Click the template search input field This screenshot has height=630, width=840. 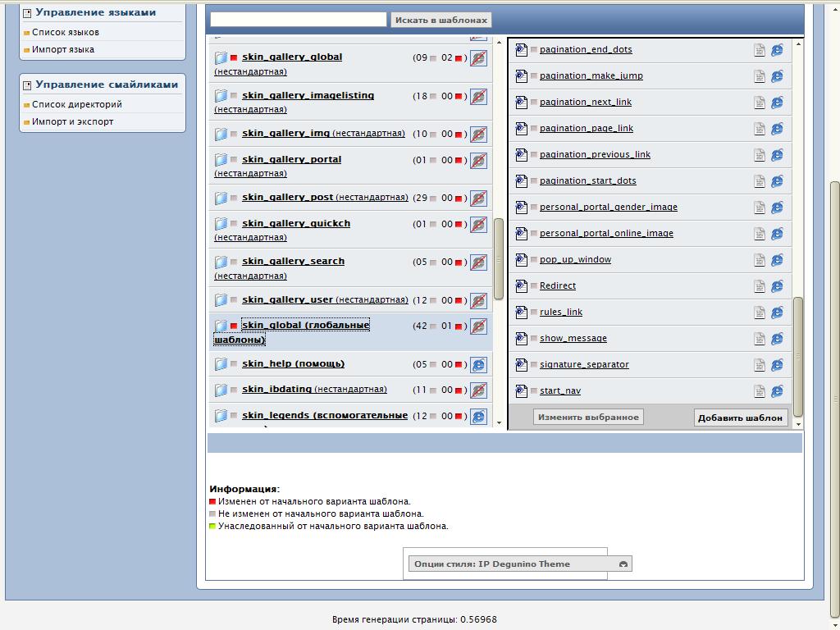tap(299, 20)
